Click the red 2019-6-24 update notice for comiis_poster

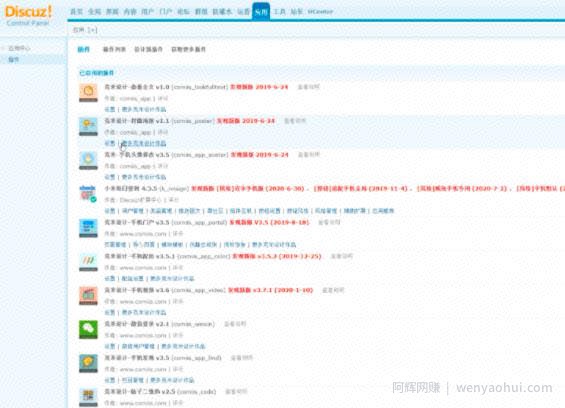[246, 121]
